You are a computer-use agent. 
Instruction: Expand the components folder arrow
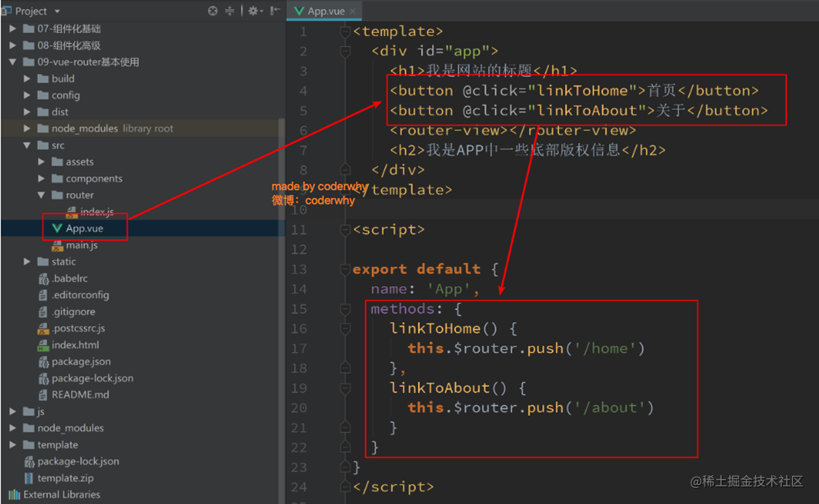coord(42,178)
